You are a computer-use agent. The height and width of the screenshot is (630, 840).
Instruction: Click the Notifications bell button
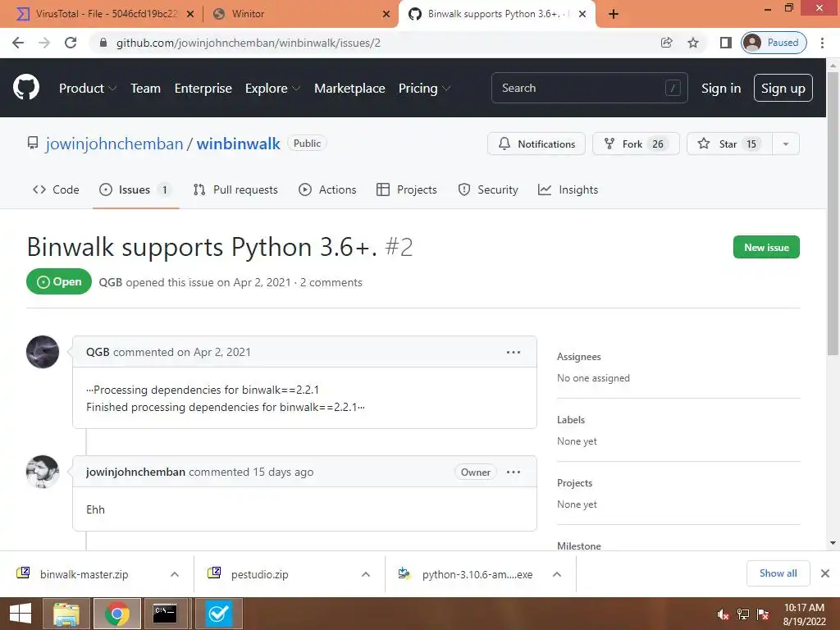(536, 144)
